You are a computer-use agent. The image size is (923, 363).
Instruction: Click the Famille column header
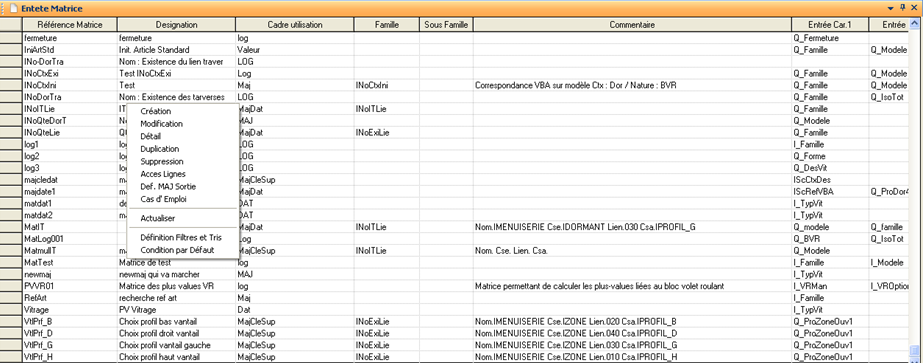pos(387,25)
